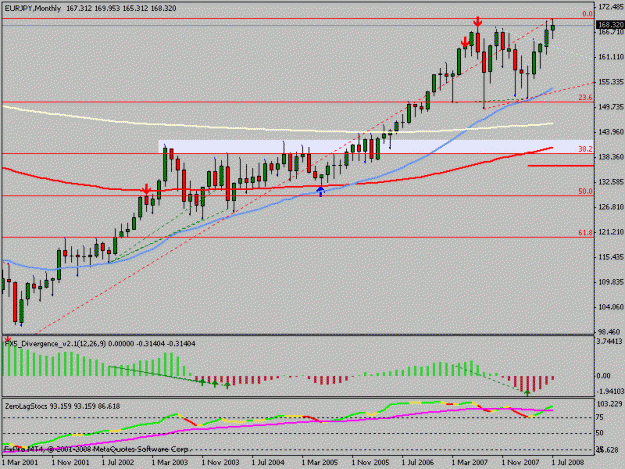The width and height of the screenshot is (625, 469).
Task: Select the Fibonacci 23.6 level label
Action: pyautogui.click(x=586, y=97)
